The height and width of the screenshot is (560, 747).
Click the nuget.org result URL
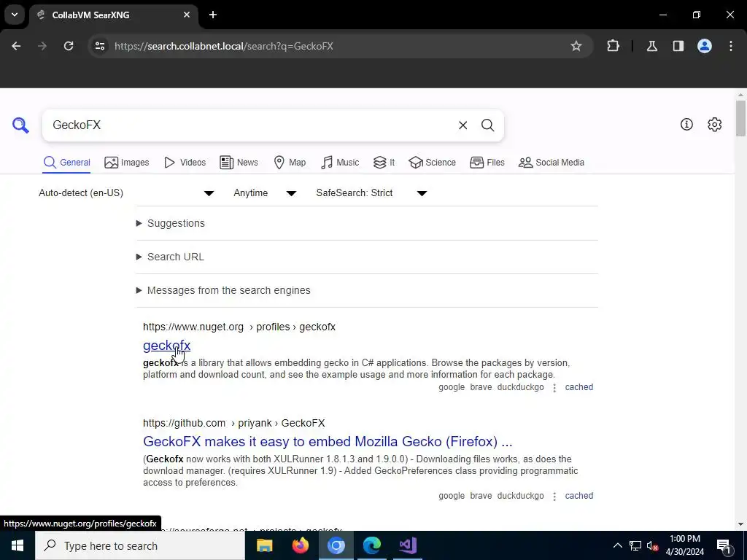(239, 327)
